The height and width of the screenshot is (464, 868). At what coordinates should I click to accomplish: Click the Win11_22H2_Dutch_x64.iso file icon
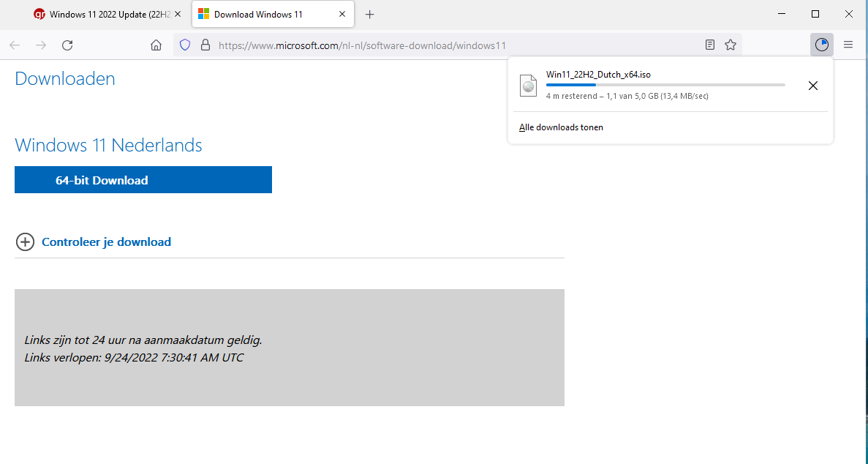tap(528, 85)
